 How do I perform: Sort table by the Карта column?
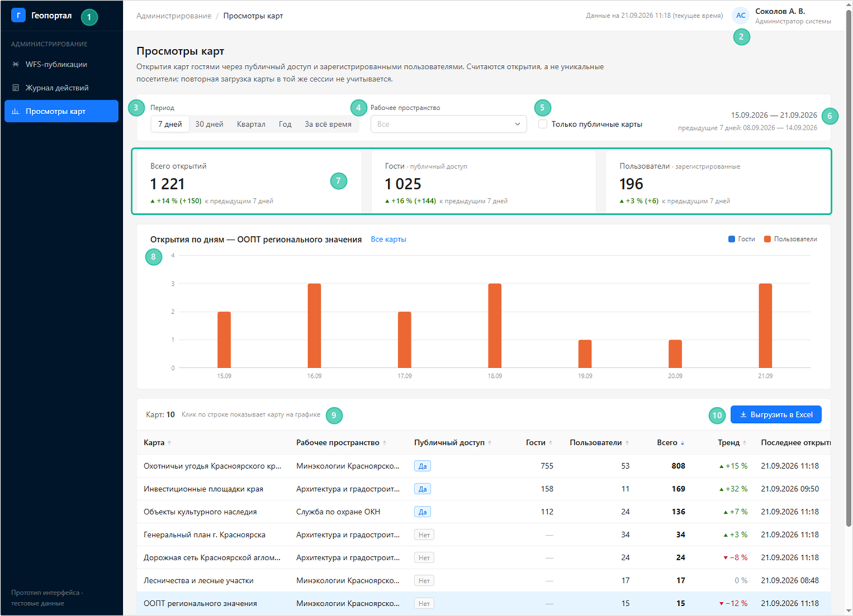pos(157,443)
